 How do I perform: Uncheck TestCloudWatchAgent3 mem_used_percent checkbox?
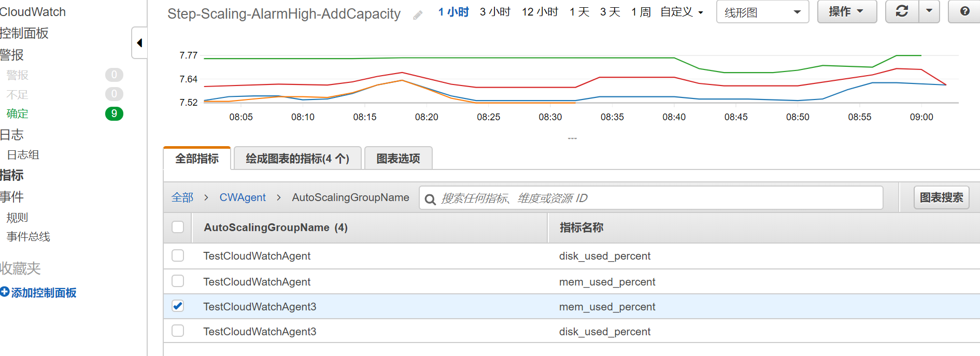(x=178, y=306)
